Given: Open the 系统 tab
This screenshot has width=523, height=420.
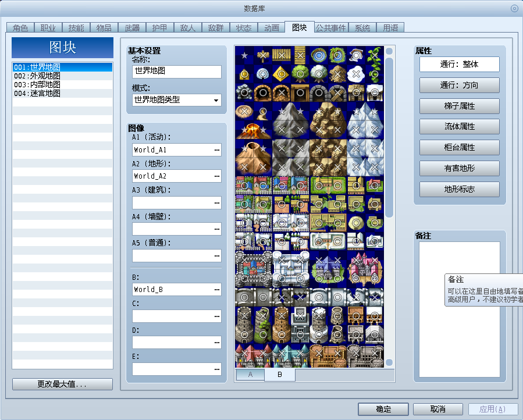Looking at the screenshot, I should click(362, 28).
